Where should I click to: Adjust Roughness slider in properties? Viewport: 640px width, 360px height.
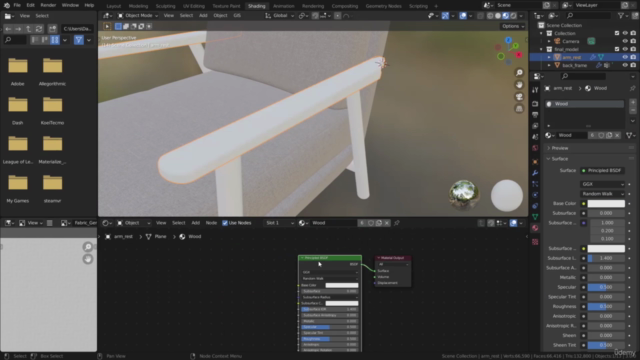point(606,306)
